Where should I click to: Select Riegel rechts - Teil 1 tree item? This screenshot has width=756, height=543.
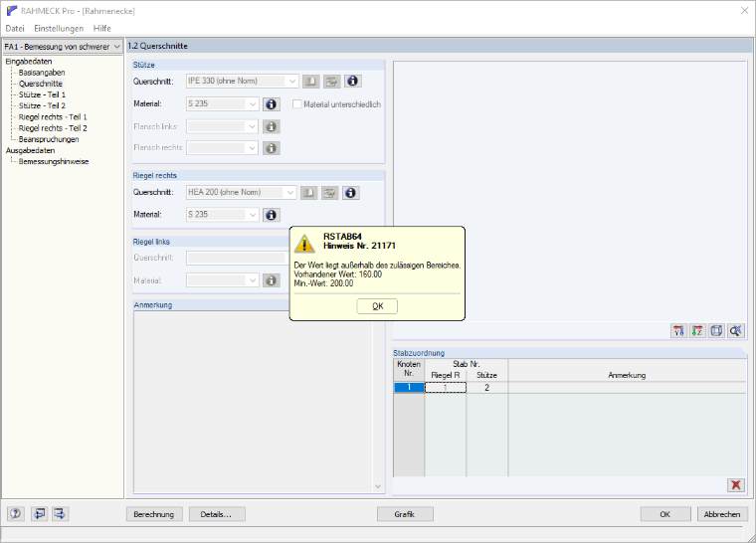pyautogui.click(x=53, y=116)
